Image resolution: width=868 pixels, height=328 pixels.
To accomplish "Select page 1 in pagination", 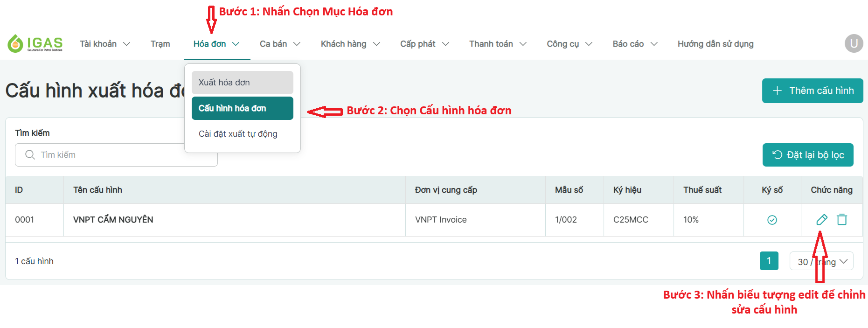I will [769, 261].
